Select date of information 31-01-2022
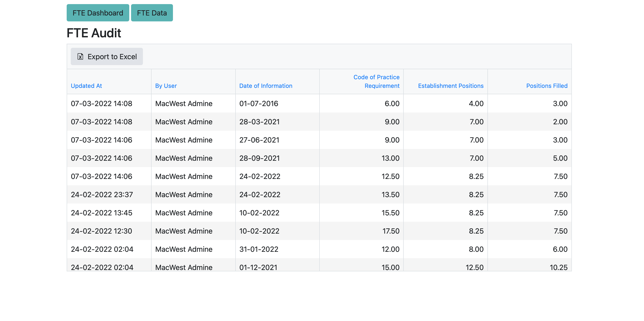 259,249
